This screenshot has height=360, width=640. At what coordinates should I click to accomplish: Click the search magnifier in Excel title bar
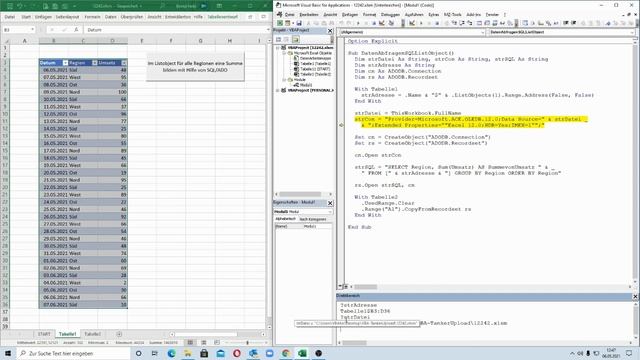tap(162, 6)
